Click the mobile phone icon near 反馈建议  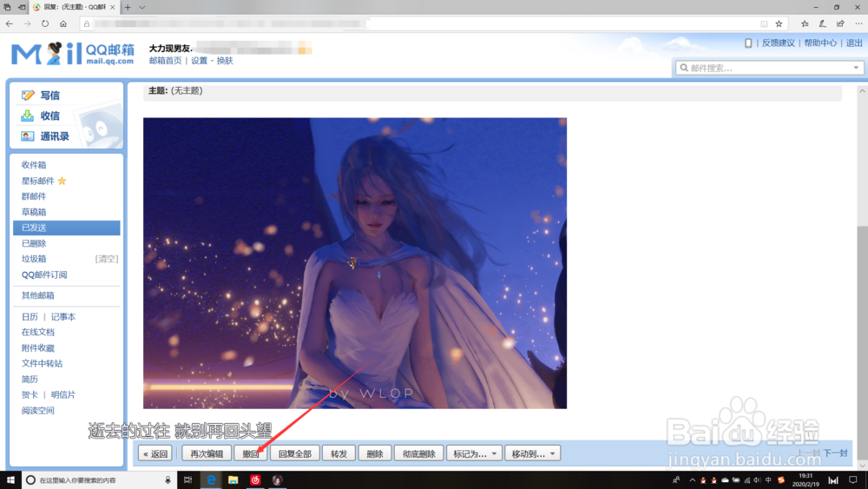(x=748, y=43)
